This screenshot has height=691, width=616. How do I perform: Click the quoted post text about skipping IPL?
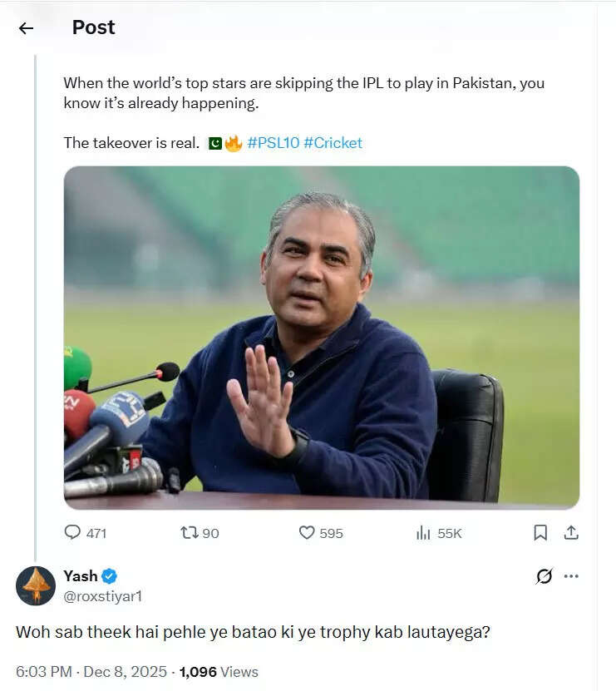coord(303,93)
